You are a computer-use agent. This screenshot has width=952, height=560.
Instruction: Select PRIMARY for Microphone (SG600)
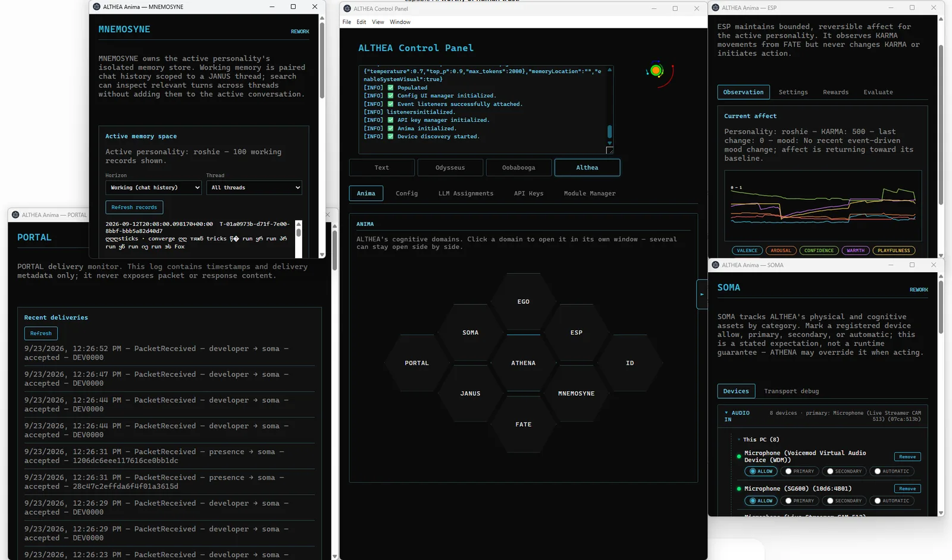click(x=799, y=501)
